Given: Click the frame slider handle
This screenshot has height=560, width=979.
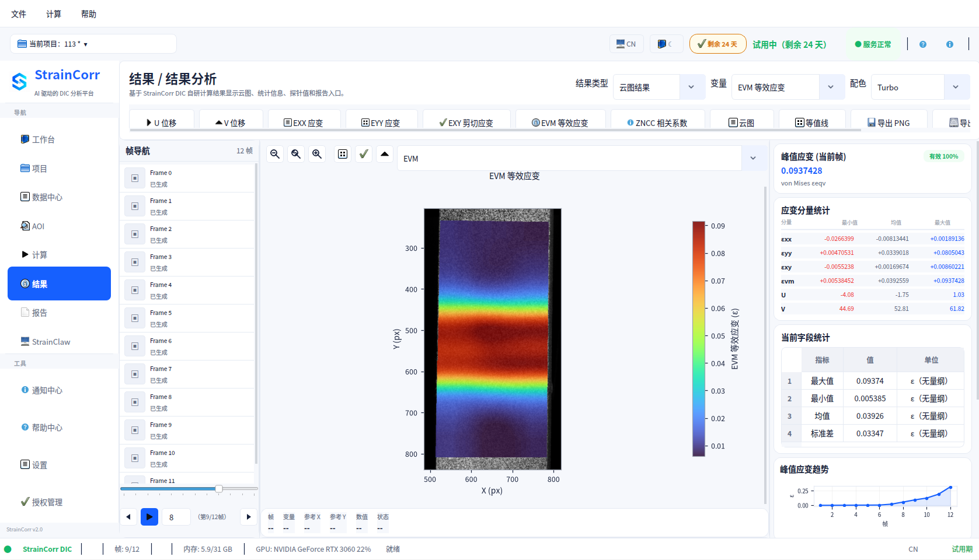Looking at the screenshot, I should pos(219,489).
